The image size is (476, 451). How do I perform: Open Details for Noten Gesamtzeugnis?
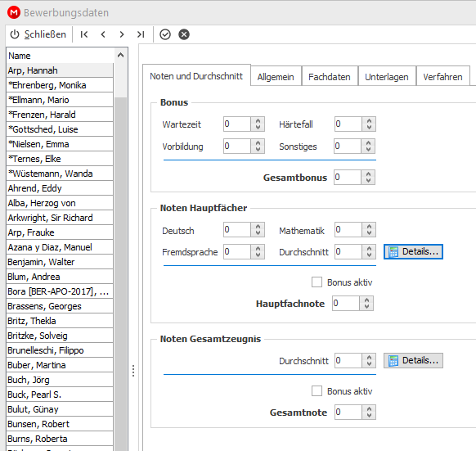(413, 360)
